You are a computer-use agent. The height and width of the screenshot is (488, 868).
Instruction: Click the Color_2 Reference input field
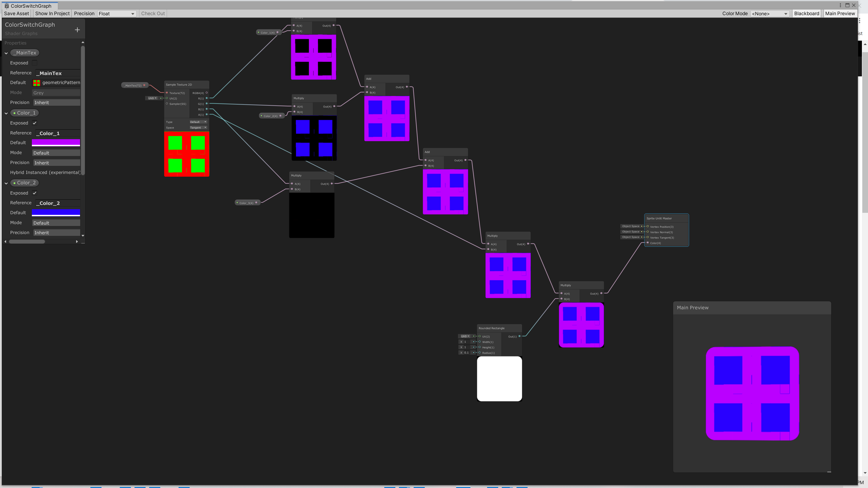coord(57,203)
